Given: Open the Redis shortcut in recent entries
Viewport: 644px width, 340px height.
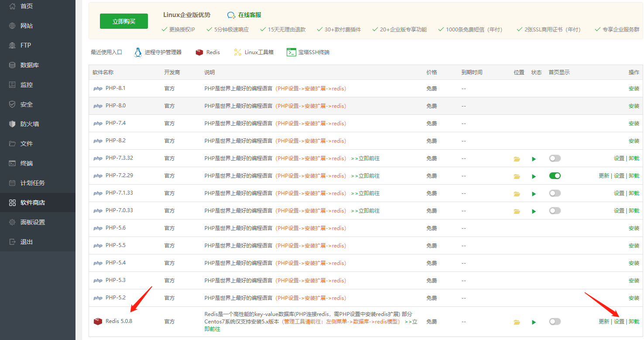Looking at the screenshot, I should pyautogui.click(x=208, y=52).
